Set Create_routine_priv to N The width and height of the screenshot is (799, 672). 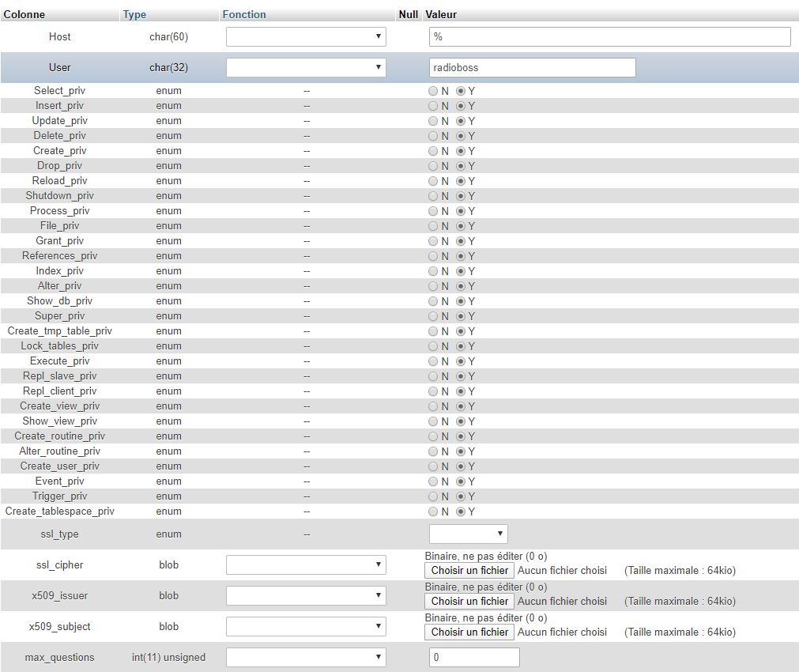coord(433,436)
